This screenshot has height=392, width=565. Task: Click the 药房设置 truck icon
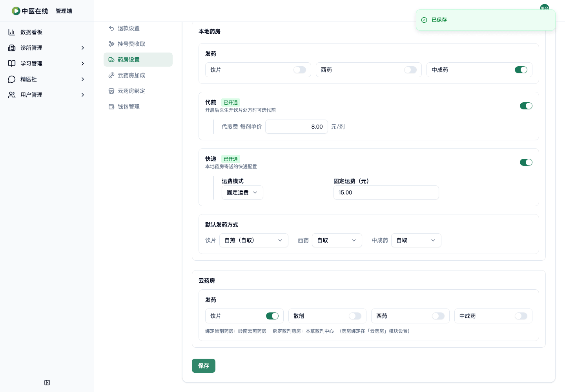tap(111, 60)
